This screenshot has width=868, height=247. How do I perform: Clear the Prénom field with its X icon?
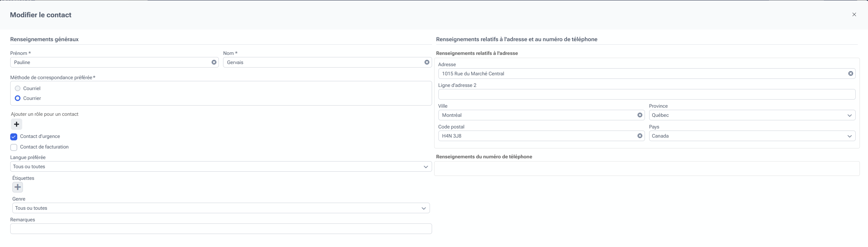tap(214, 62)
